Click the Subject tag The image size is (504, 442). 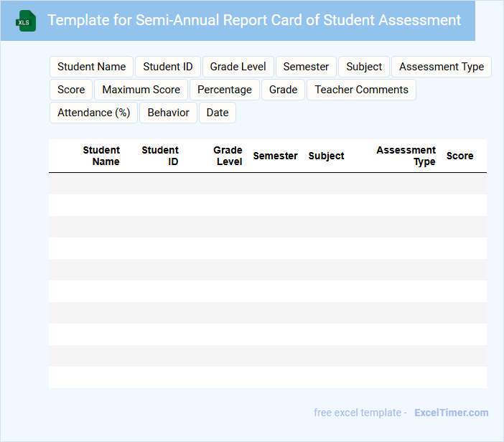pos(364,67)
